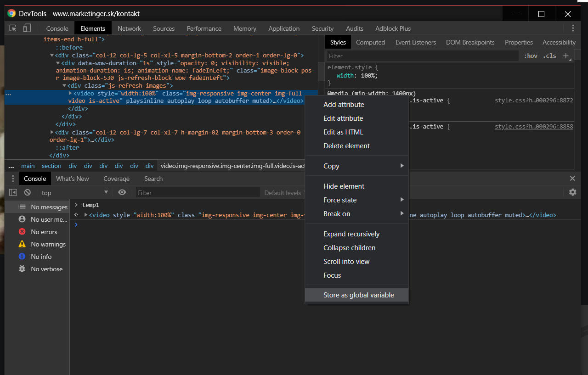
Task: Switch to the Console top tab
Action: point(57,28)
